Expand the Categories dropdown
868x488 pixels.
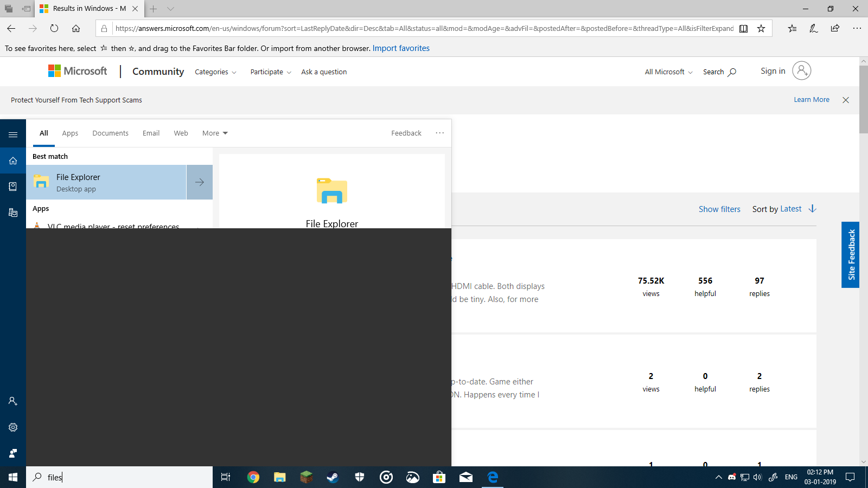tap(215, 72)
